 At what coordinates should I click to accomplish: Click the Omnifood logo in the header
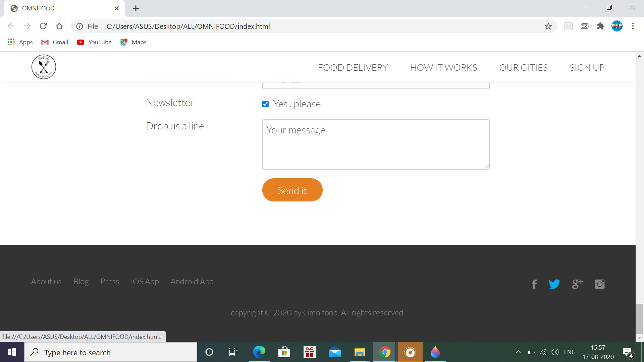[44, 67]
